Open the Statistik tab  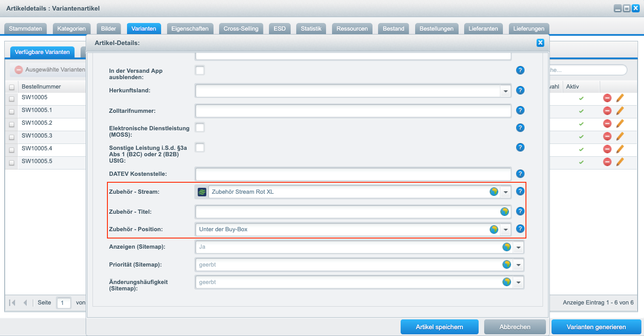[311, 29]
